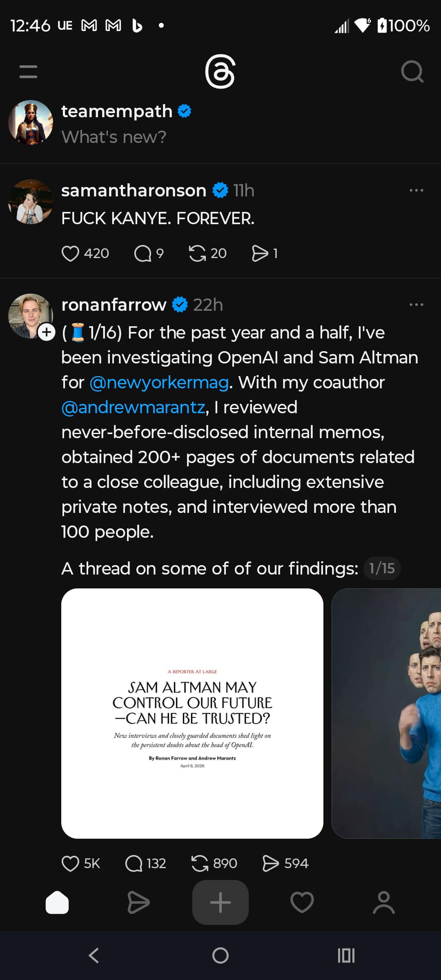Open the Activity heart tab
Viewport: 441px width, 980px height.
(x=302, y=902)
